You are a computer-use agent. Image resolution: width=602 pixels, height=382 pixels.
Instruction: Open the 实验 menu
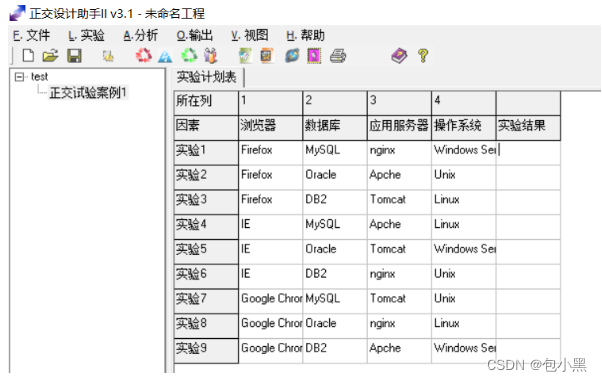pos(86,35)
